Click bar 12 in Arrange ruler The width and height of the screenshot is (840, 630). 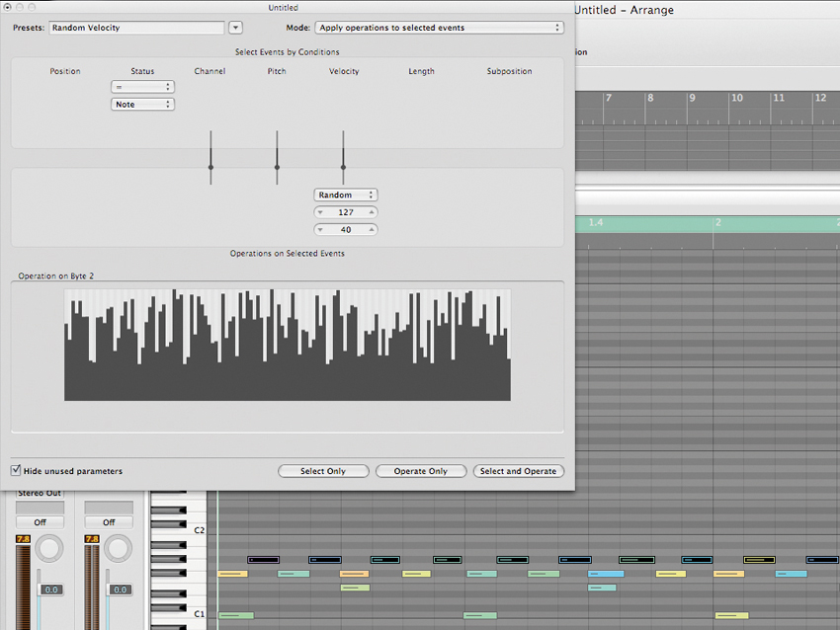click(x=820, y=98)
